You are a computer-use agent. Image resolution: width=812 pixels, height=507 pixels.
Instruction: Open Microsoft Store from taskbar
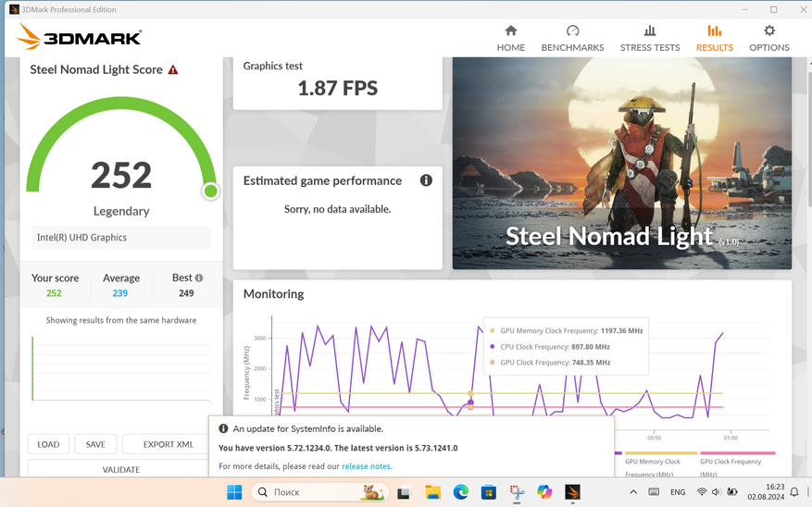click(x=488, y=492)
